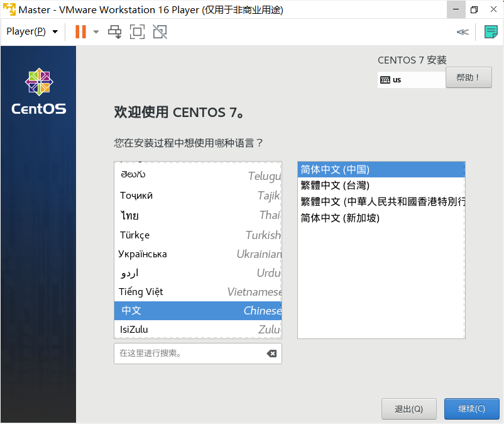Choose 繁體中文 Hong Kong locale
The height and width of the screenshot is (424, 504).
point(381,202)
